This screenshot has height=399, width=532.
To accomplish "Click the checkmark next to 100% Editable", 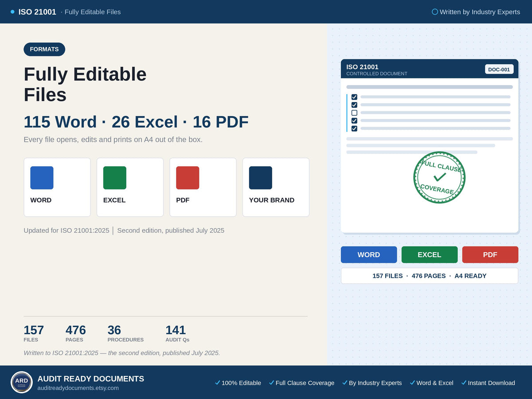I will (217, 383).
